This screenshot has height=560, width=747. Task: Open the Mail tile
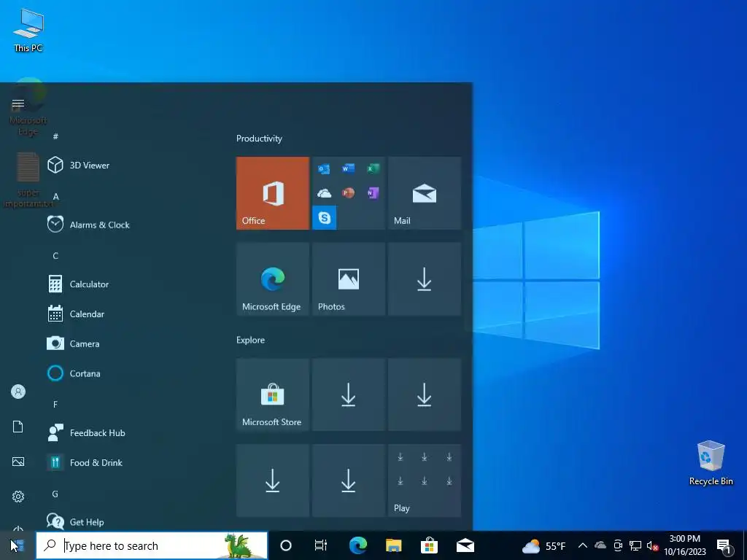[425, 193]
